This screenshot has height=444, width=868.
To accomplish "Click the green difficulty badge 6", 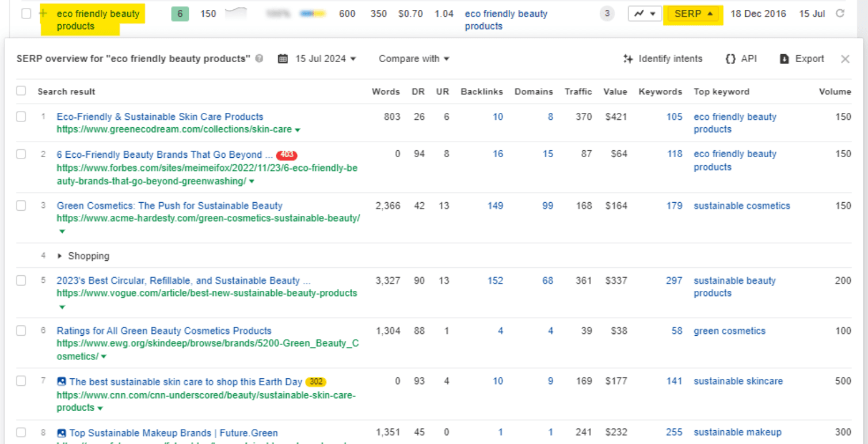I will coord(180,14).
